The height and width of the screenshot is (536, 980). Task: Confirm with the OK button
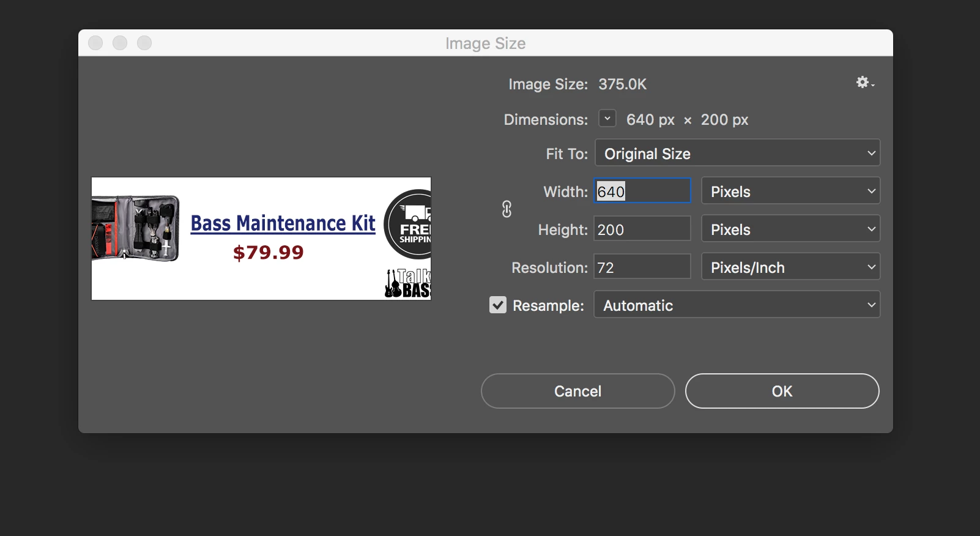(x=782, y=391)
